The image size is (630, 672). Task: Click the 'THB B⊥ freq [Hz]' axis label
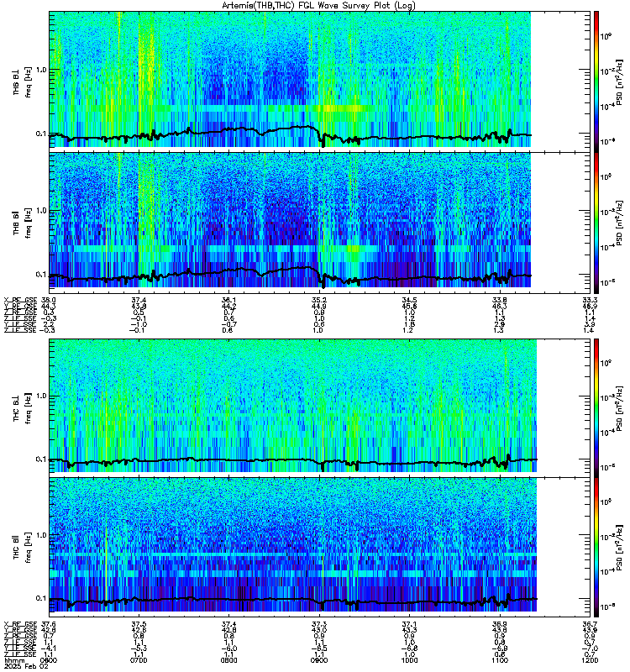click(23, 82)
